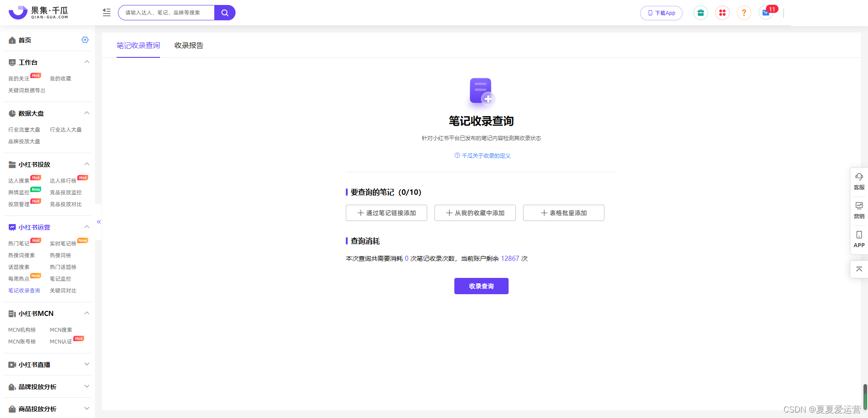The width and height of the screenshot is (868, 418).
Task: Open 每周热点 in the sidebar
Action: [x=19, y=279]
